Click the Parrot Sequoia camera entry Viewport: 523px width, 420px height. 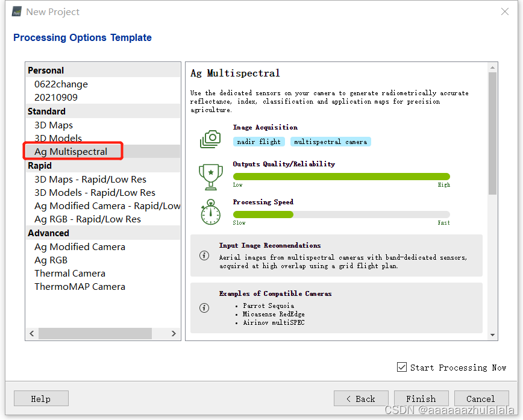coord(269,306)
